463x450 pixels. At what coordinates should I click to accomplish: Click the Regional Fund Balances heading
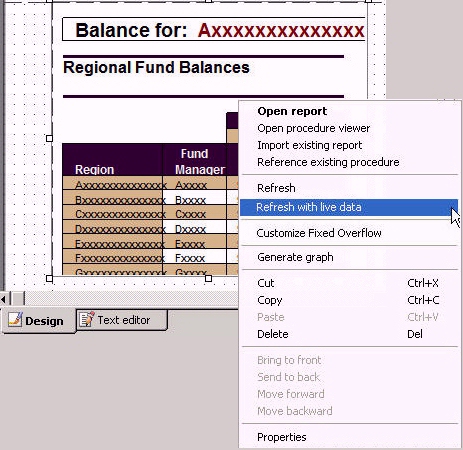tap(156, 68)
